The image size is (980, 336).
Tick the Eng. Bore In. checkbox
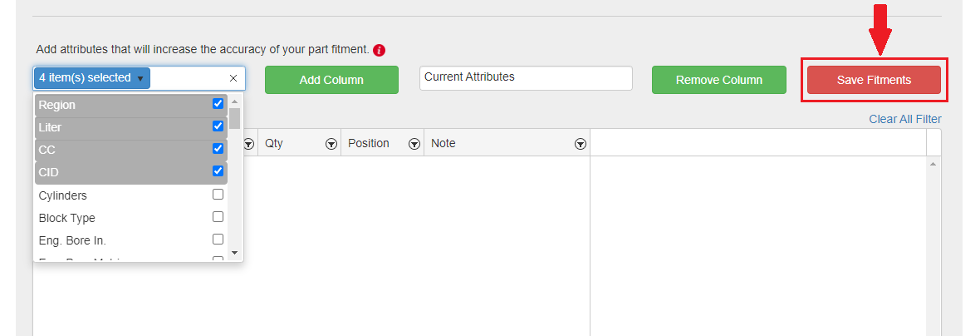(x=218, y=240)
